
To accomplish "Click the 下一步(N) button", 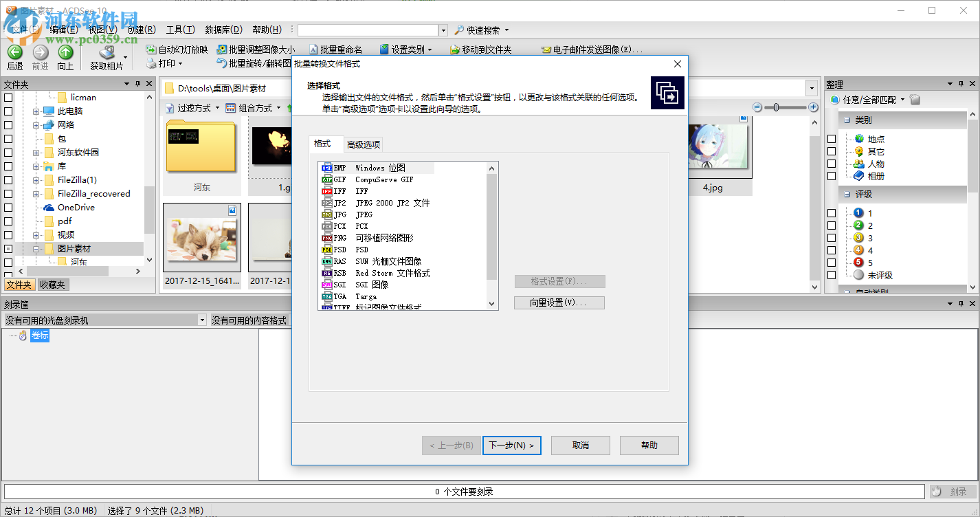I will [x=511, y=445].
